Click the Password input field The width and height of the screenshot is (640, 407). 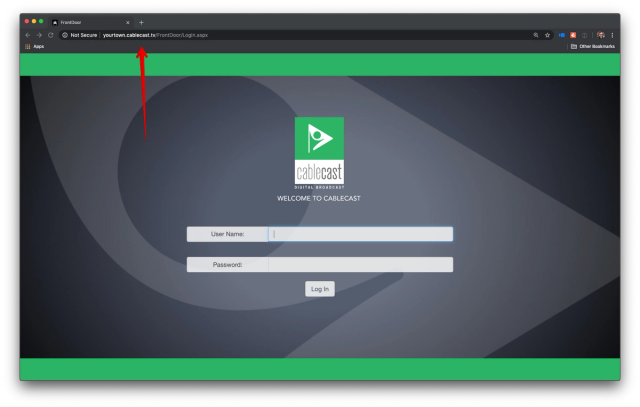pos(360,265)
